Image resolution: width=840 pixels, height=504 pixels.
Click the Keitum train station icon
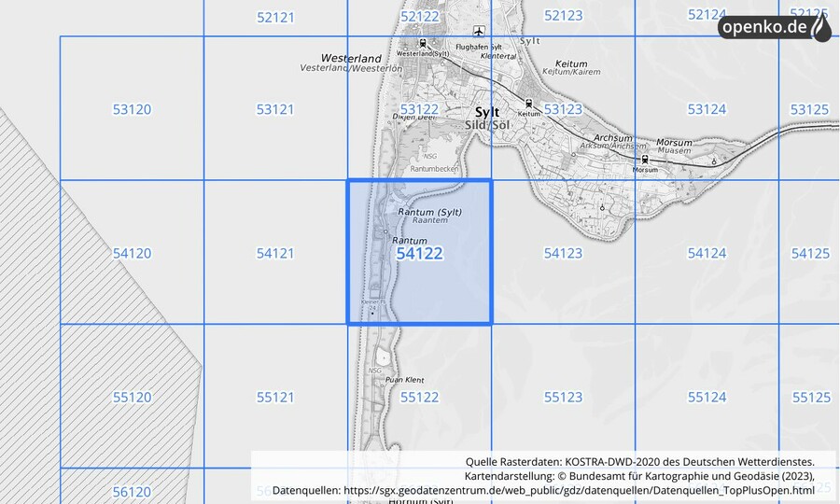(529, 104)
